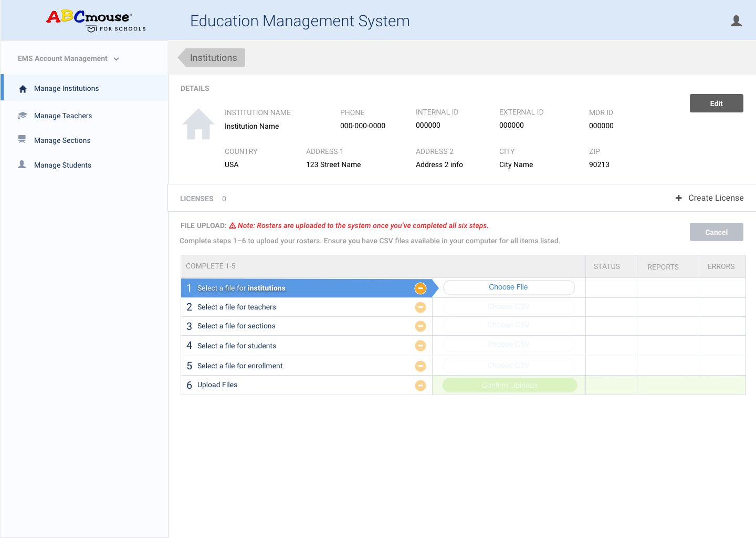Open Manage Sections in sidebar

[x=62, y=140]
